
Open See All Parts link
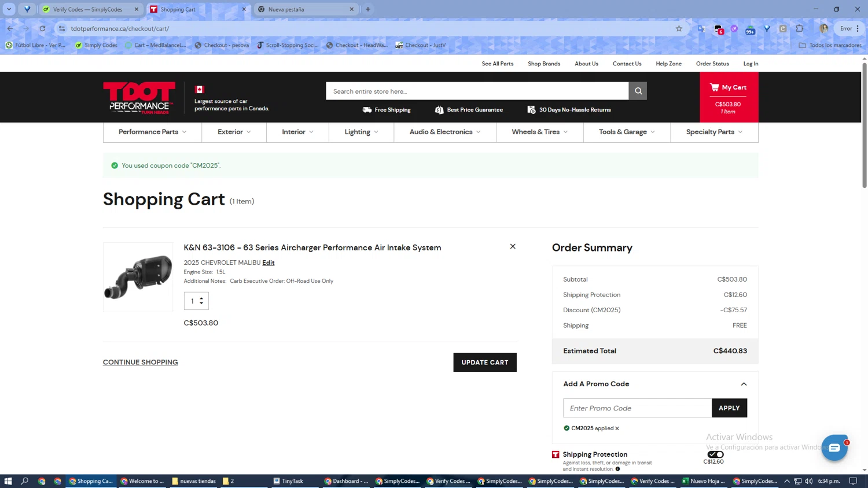[x=498, y=64]
